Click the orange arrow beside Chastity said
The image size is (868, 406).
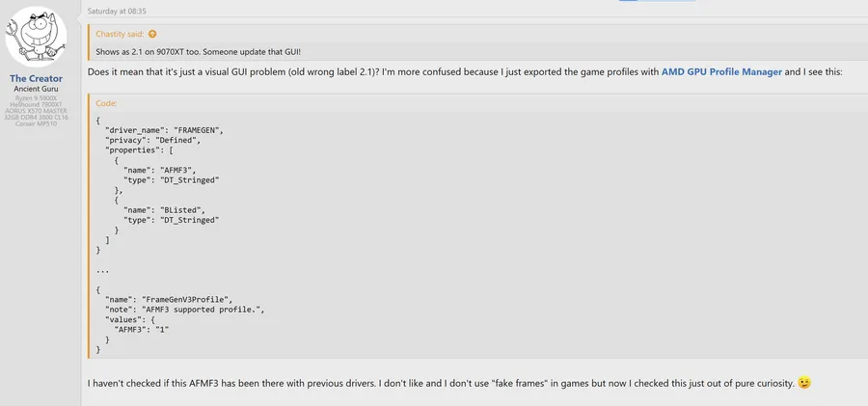(152, 34)
